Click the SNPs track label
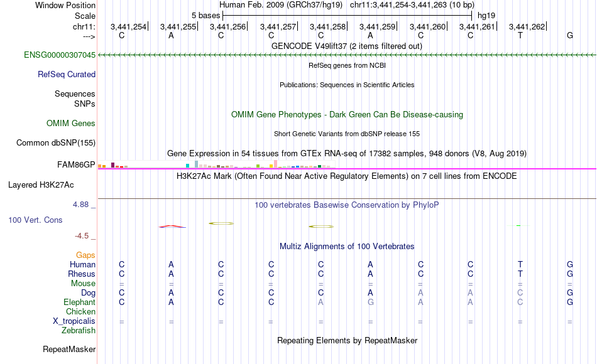597x364 pixels. pyautogui.click(x=85, y=104)
